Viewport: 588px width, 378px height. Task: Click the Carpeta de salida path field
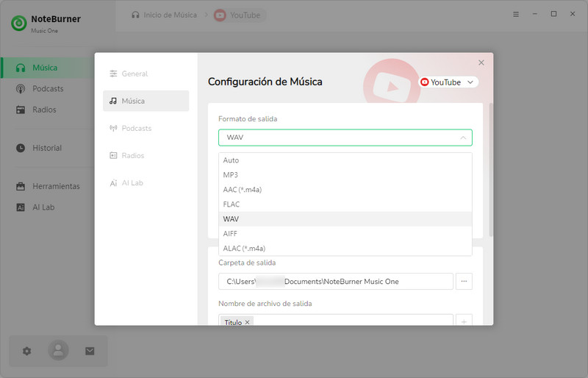[336, 281]
